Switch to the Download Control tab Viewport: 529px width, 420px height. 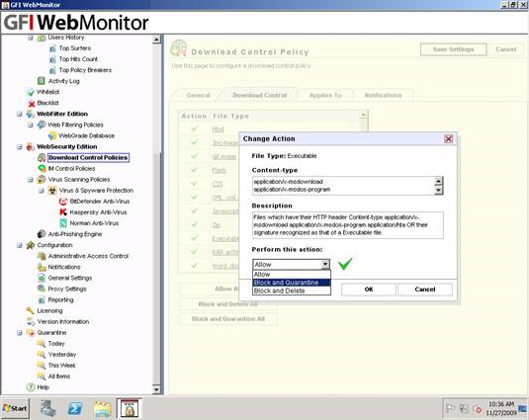click(260, 95)
